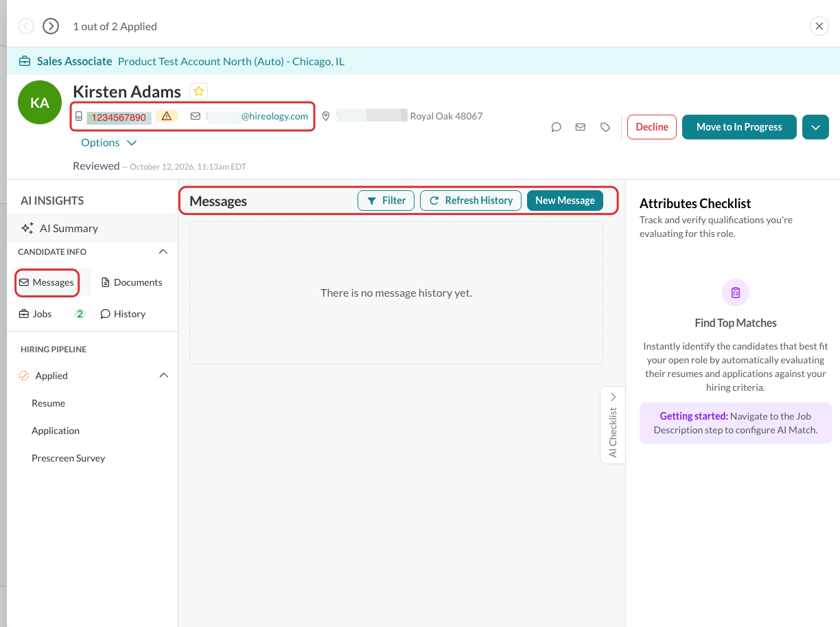Open dropdown arrow next to Move to In Progress
Viewport: 840px width, 627px height.
pyautogui.click(x=815, y=127)
